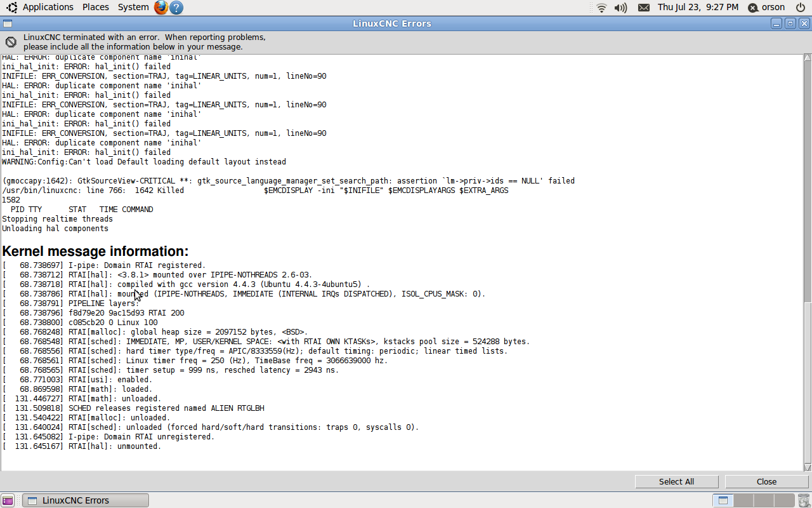Click the '(gmoccapy:1642): GtkSourceView-CRITICAL' line
812x508 pixels.
click(288, 181)
